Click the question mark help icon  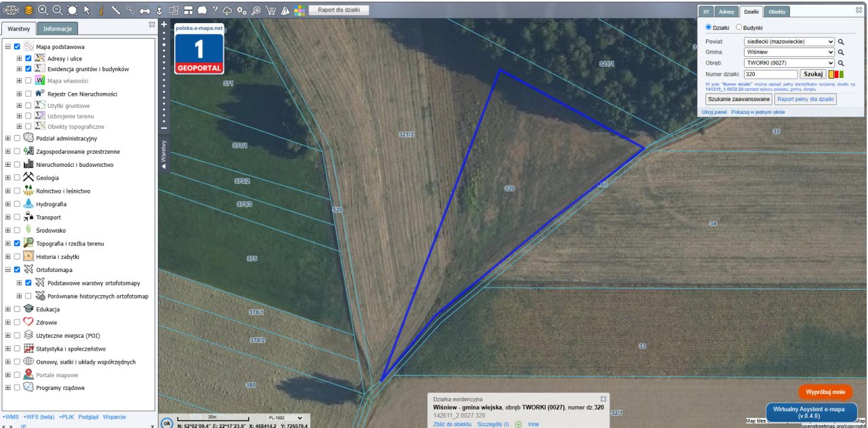pos(215,10)
